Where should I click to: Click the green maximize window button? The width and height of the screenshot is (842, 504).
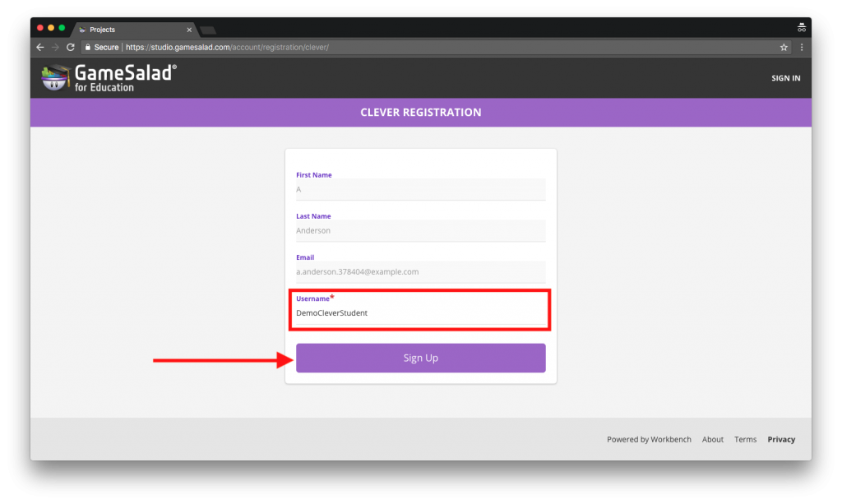[x=62, y=28]
